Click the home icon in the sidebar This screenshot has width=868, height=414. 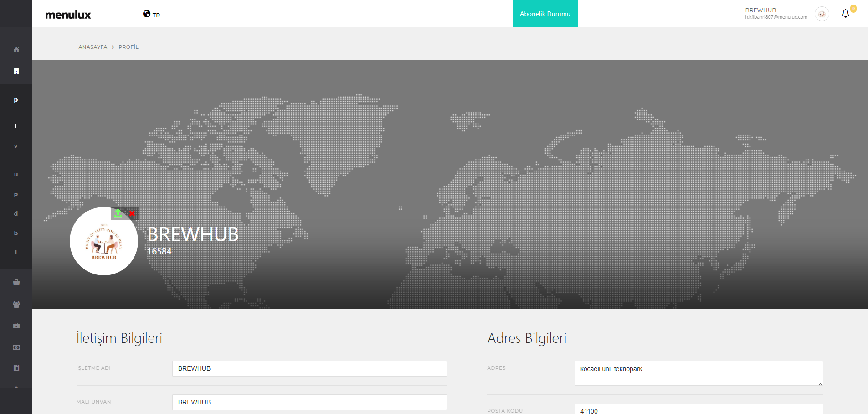(16, 50)
